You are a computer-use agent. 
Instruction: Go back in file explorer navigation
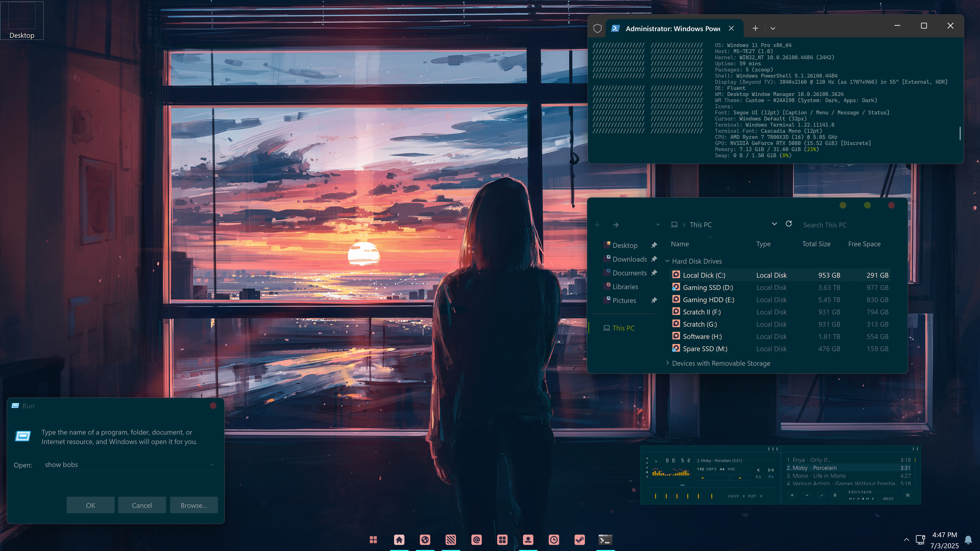click(x=598, y=225)
